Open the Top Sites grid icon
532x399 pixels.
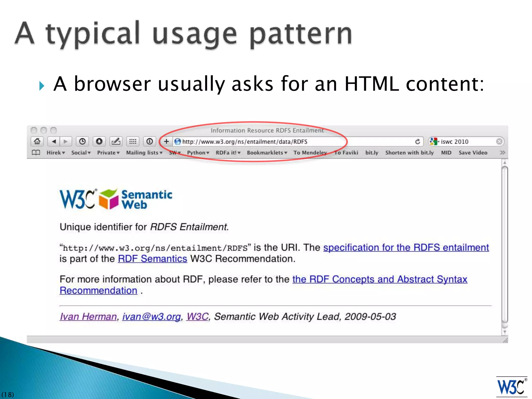point(133,141)
